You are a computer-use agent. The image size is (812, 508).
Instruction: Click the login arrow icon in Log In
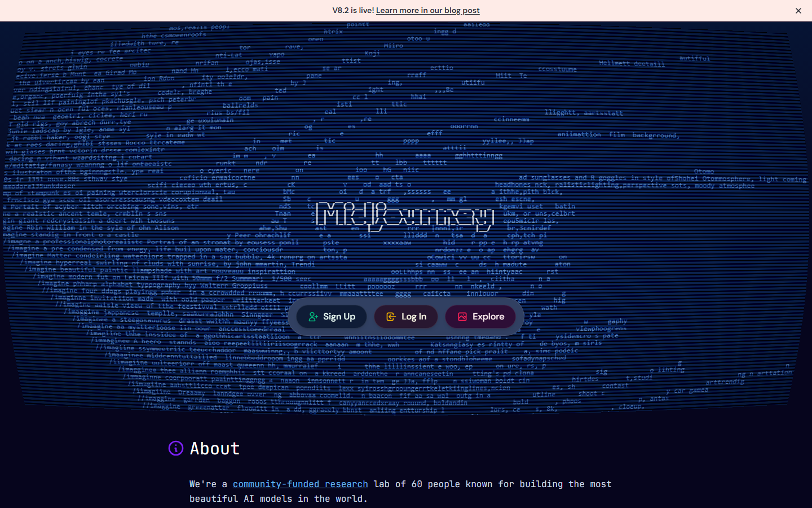(x=391, y=317)
